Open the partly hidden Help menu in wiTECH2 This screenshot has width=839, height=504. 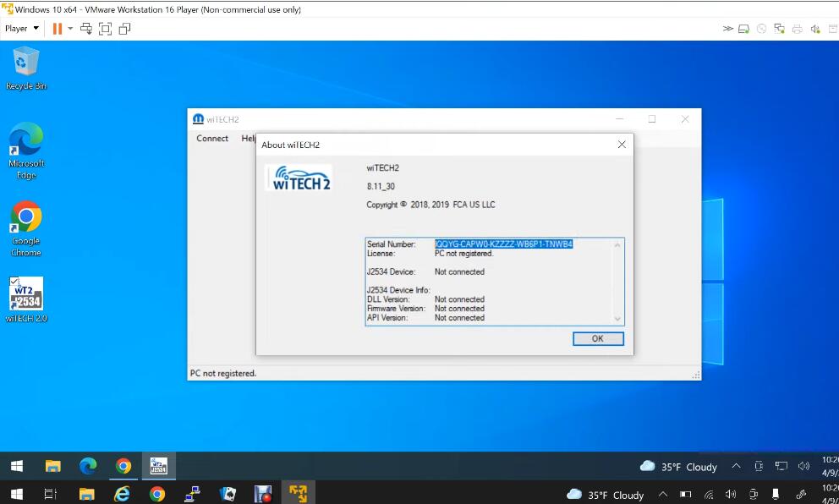(249, 138)
